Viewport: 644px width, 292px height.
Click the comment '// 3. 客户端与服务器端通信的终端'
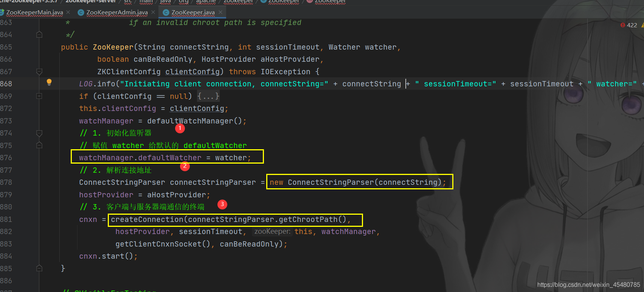point(142,207)
